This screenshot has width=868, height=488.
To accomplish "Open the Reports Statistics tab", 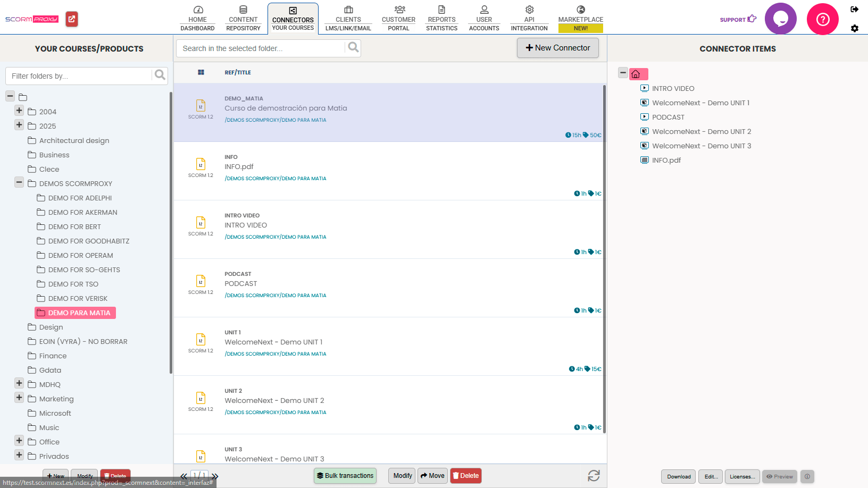I will (x=441, y=19).
